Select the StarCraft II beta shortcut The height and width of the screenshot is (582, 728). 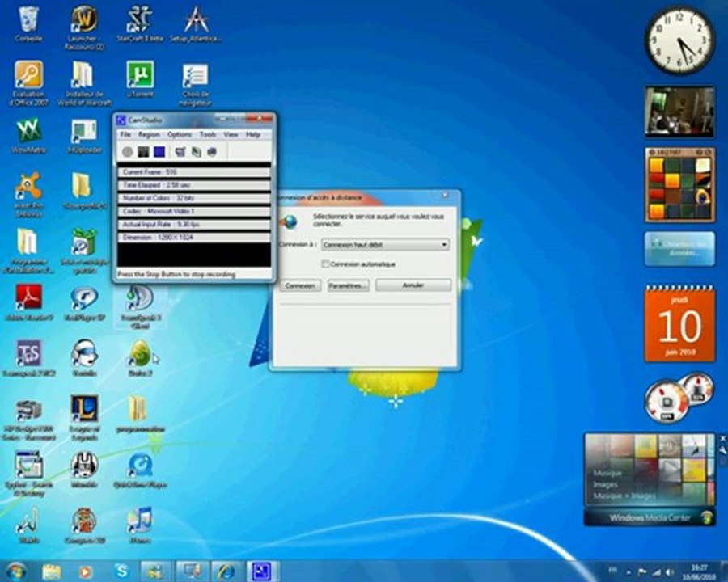pos(140,24)
